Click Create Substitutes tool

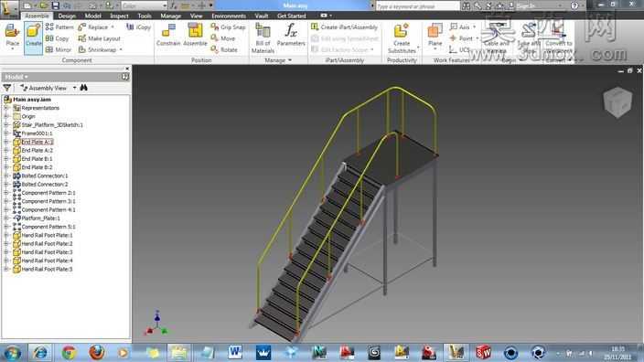pos(402,38)
